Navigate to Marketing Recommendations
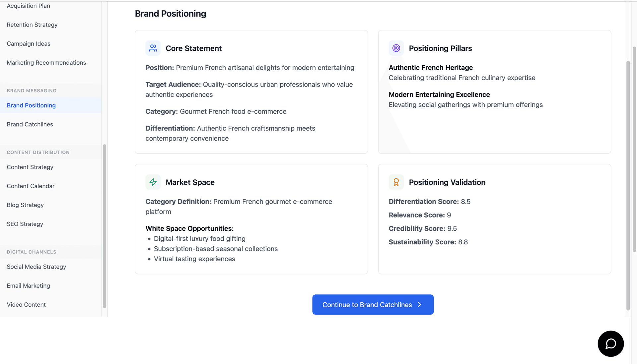The image size is (637, 364). [46, 63]
